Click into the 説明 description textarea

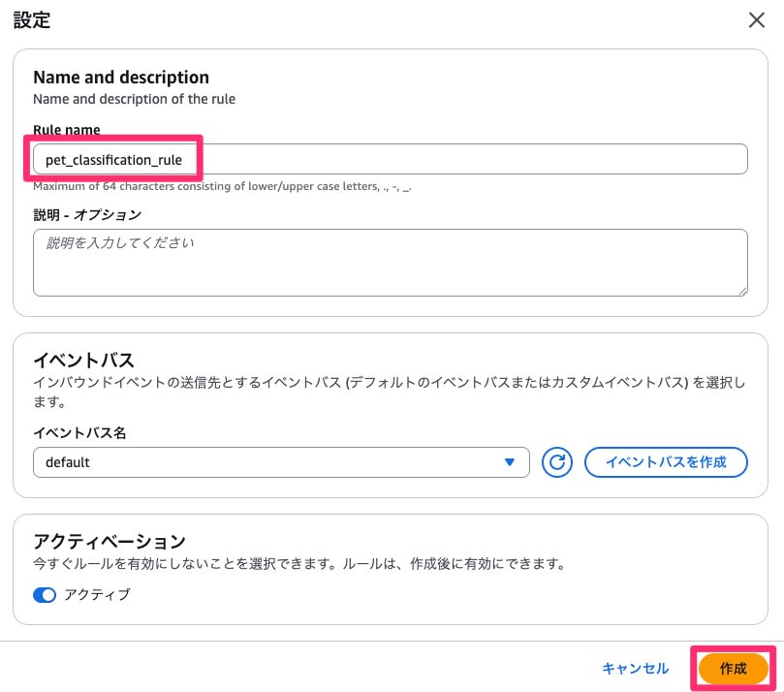(x=388, y=262)
